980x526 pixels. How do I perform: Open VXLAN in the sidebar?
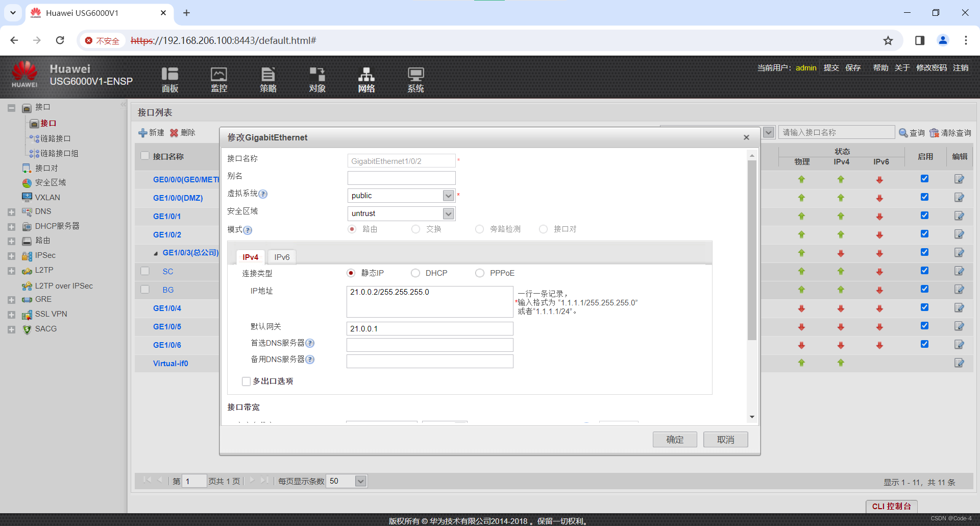pos(47,197)
